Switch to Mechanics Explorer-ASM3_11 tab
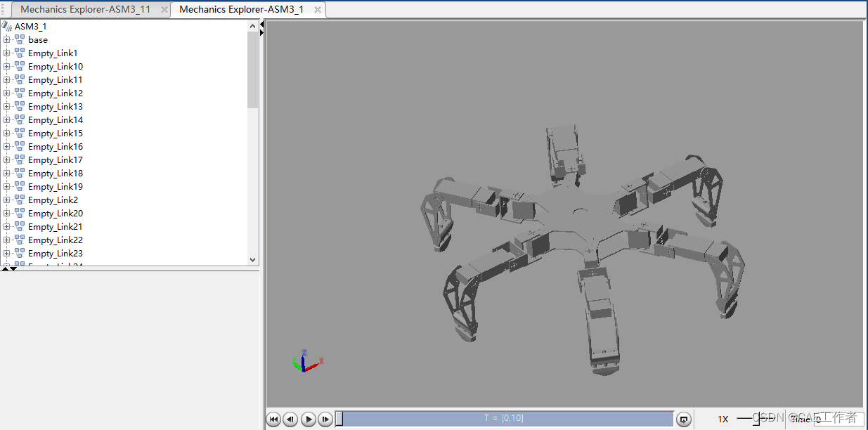The height and width of the screenshot is (430, 868). click(85, 10)
